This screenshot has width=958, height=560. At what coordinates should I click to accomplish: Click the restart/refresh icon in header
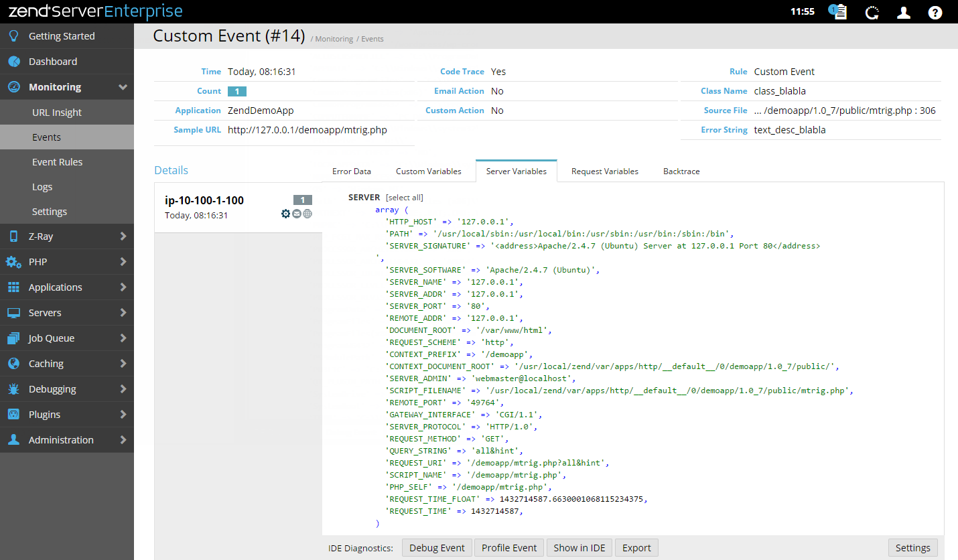click(x=872, y=12)
